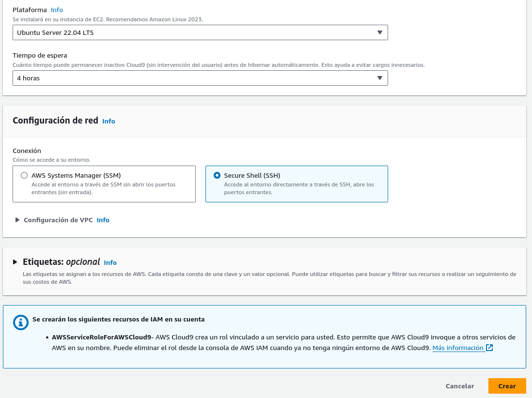Click Info link beside Configuración de VPC

[x=103, y=220]
